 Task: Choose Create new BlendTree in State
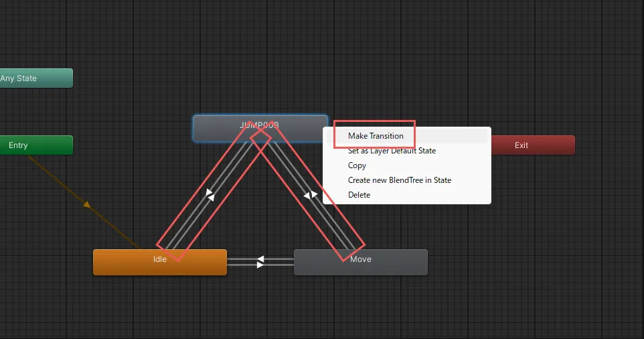[399, 180]
